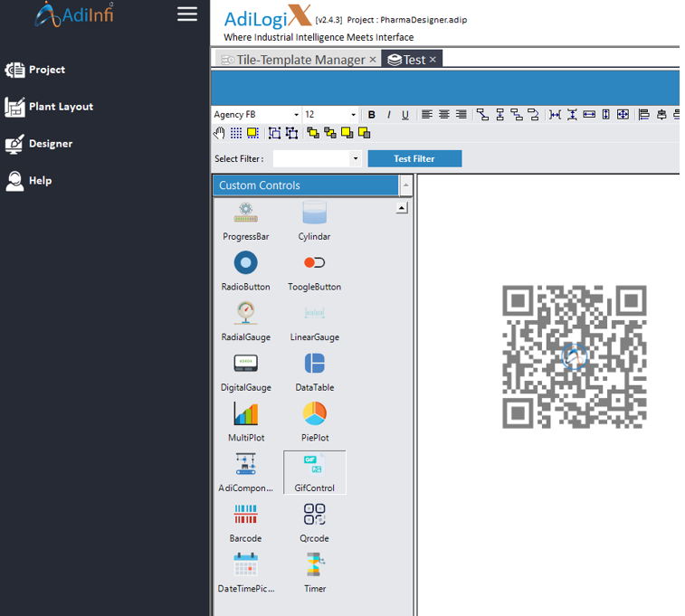
Task: Select the QR code on canvas
Action: [575, 356]
